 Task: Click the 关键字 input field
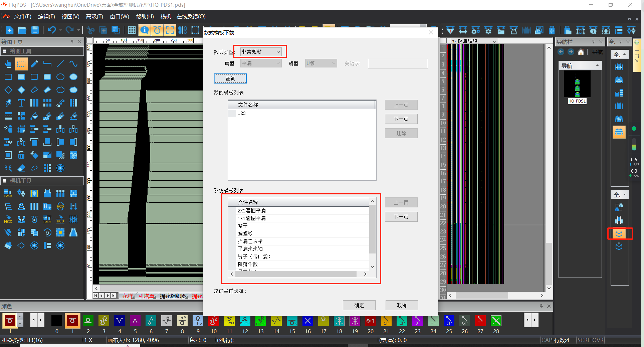(x=398, y=63)
